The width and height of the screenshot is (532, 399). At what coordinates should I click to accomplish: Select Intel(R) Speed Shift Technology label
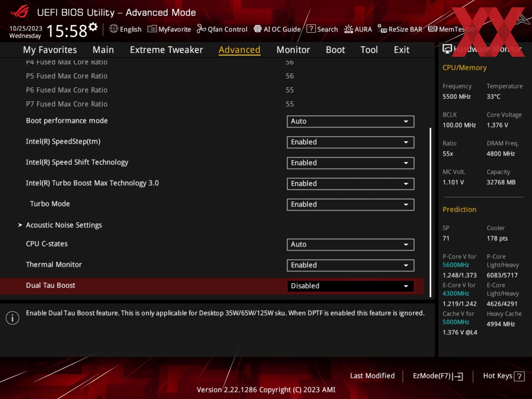coord(77,162)
